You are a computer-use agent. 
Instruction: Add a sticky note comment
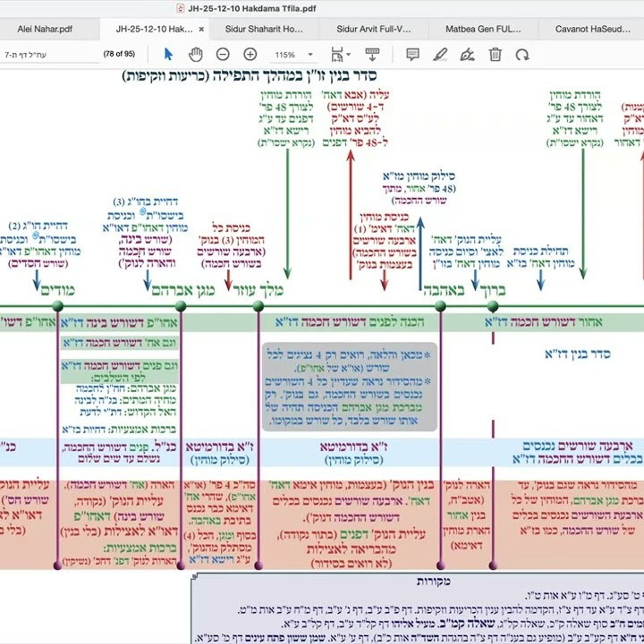click(x=413, y=54)
